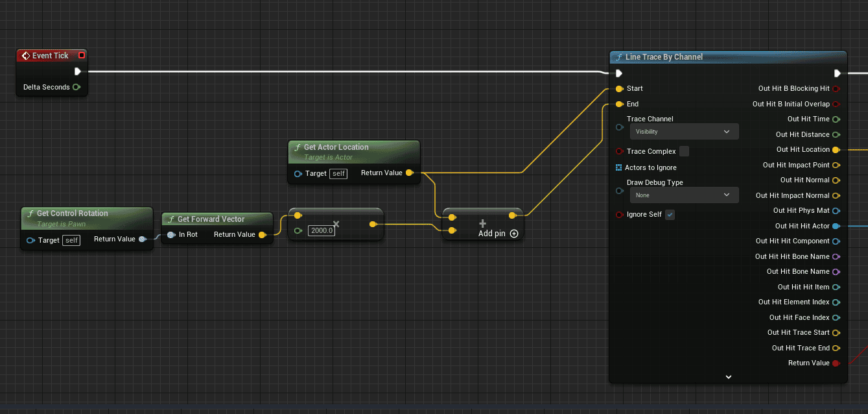Image resolution: width=868 pixels, height=414 pixels.
Task: Click the Out Hit Location yellow pin
Action: click(x=836, y=150)
